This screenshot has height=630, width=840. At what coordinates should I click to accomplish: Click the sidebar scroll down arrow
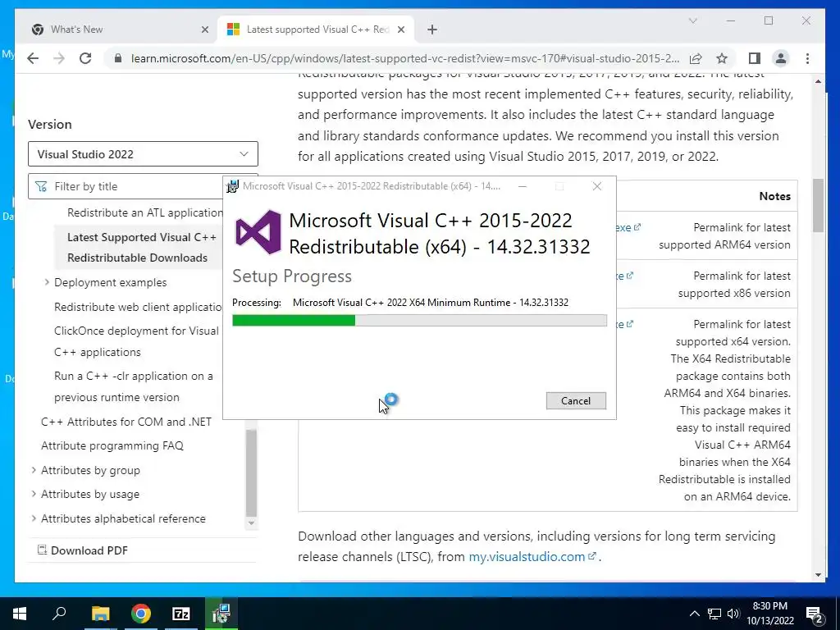[x=251, y=523]
